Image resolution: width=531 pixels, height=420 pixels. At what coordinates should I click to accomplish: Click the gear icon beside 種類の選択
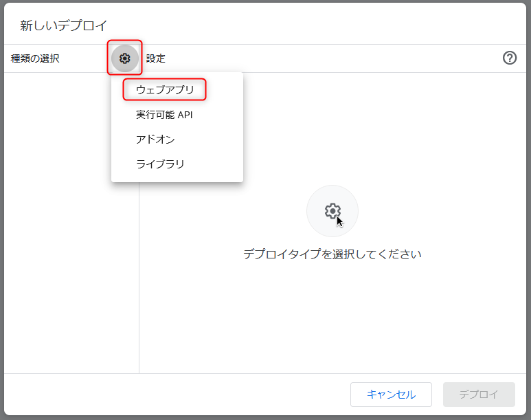[125, 58]
